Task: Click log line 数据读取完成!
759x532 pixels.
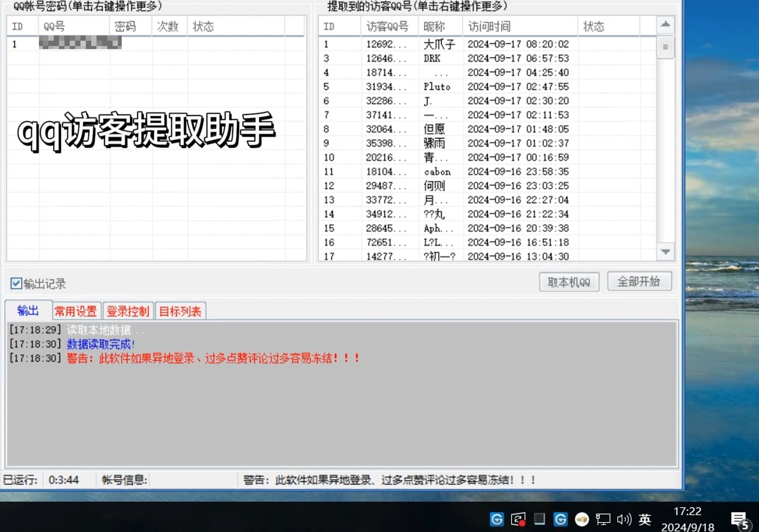Action: coord(101,344)
